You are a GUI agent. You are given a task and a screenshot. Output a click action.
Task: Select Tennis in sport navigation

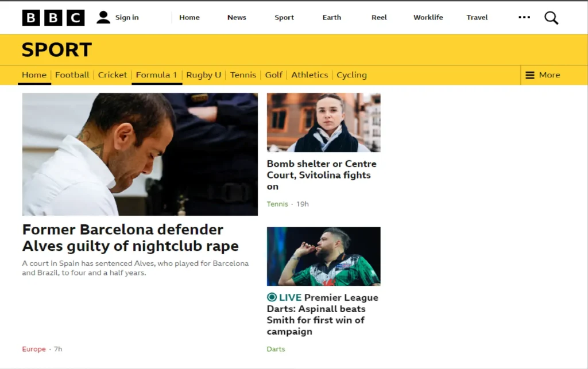coord(243,75)
